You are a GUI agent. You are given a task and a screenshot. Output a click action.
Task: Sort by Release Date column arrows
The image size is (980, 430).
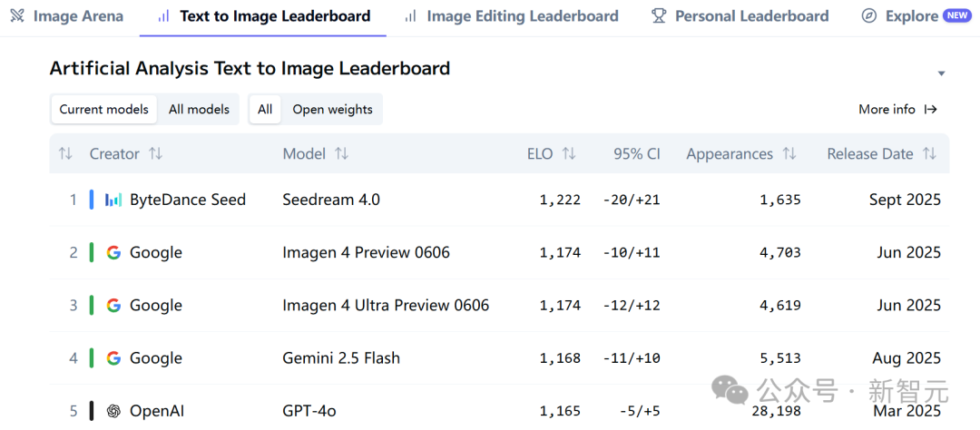[929, 153]
